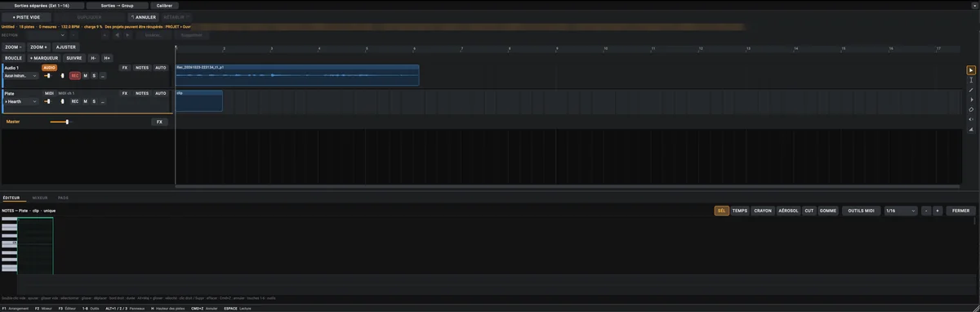Image resolution: width=980 pixels, height=312 pixels.
Task: Open NOTES on Audio 1 track
Action: [x=142, y=68]
